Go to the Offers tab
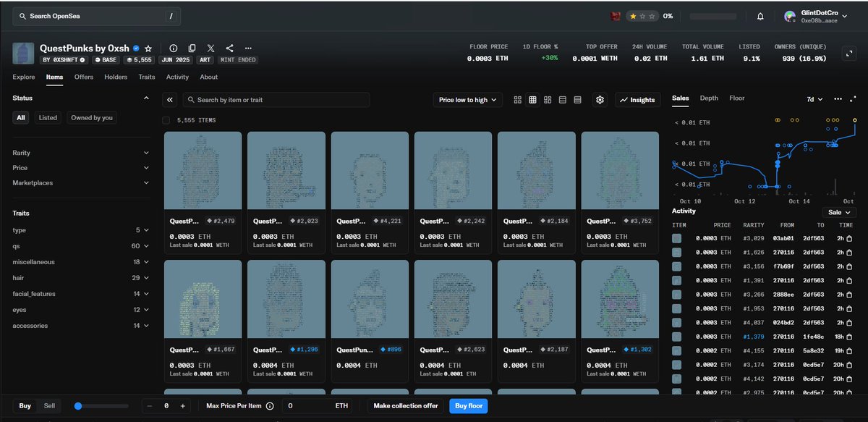Viewport: 868px width, 422px height. (x=84, y=77)
